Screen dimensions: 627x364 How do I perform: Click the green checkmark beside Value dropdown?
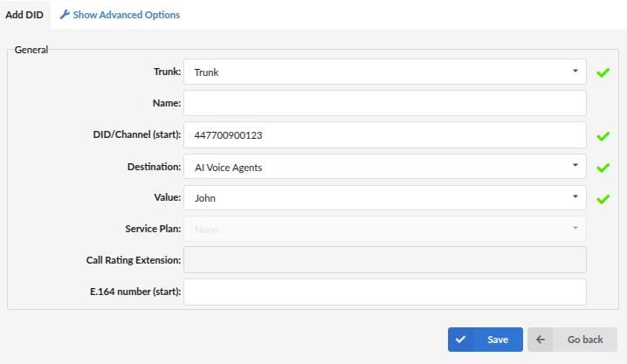tap(603, 199)
